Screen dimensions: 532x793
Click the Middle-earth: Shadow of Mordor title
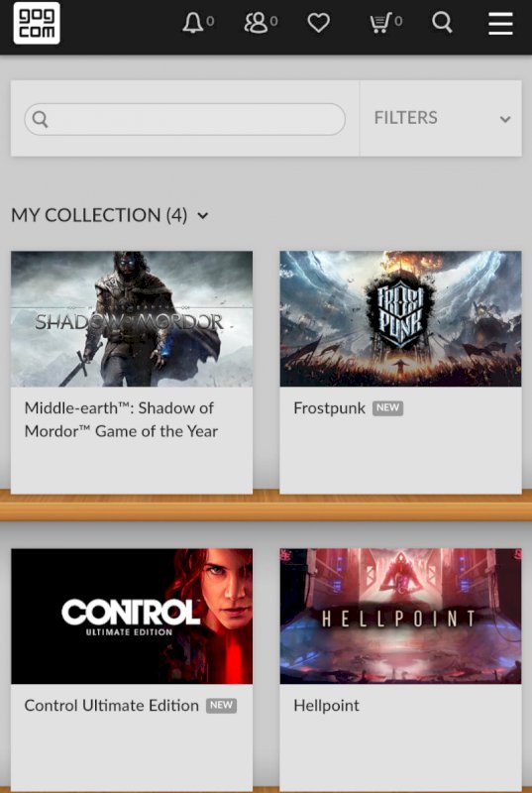(x=121, y=419)
